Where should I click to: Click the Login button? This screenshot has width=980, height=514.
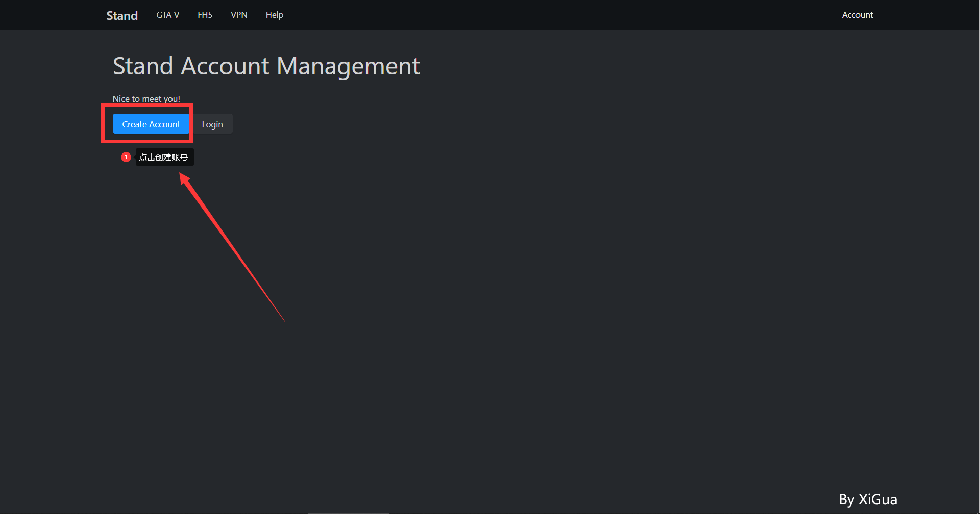(x=212, y=124)
